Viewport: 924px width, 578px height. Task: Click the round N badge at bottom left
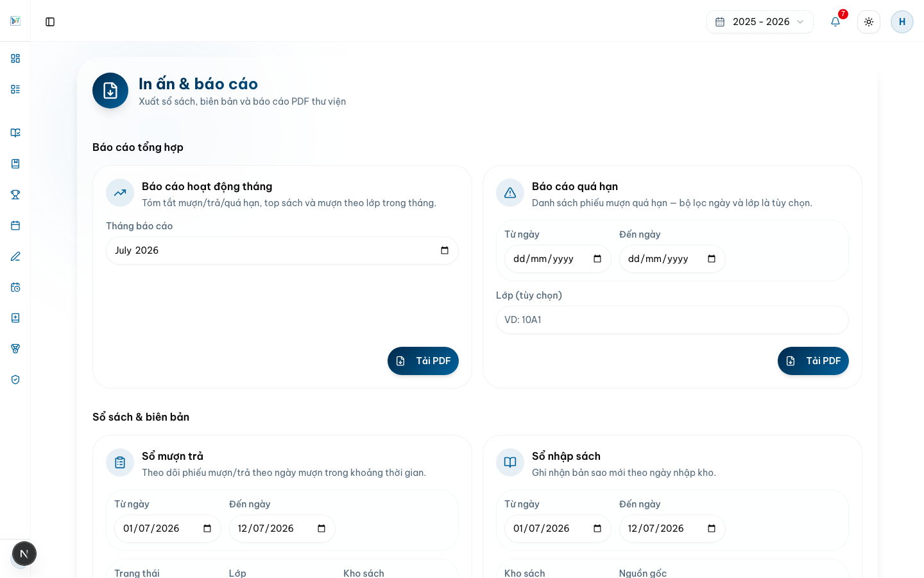pos(24,554)
